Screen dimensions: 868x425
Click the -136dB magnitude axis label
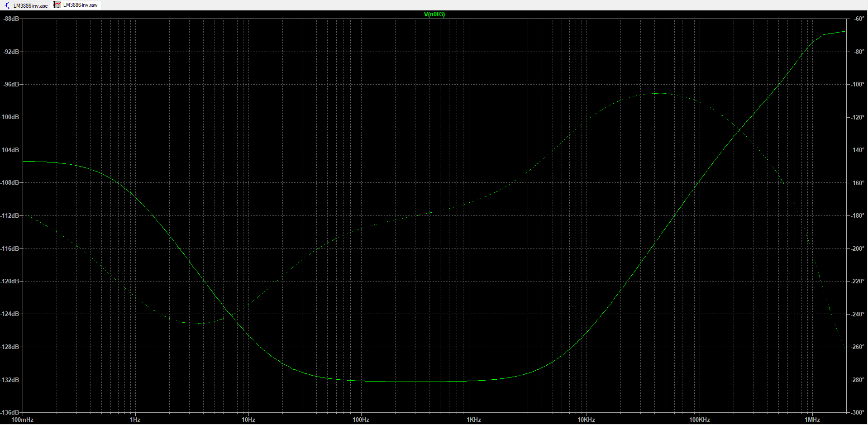point(10,412)
